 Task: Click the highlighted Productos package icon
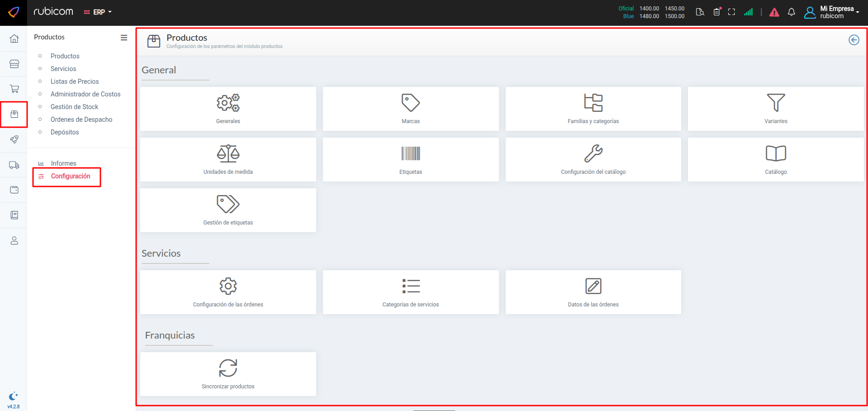[x=14, y=114]
